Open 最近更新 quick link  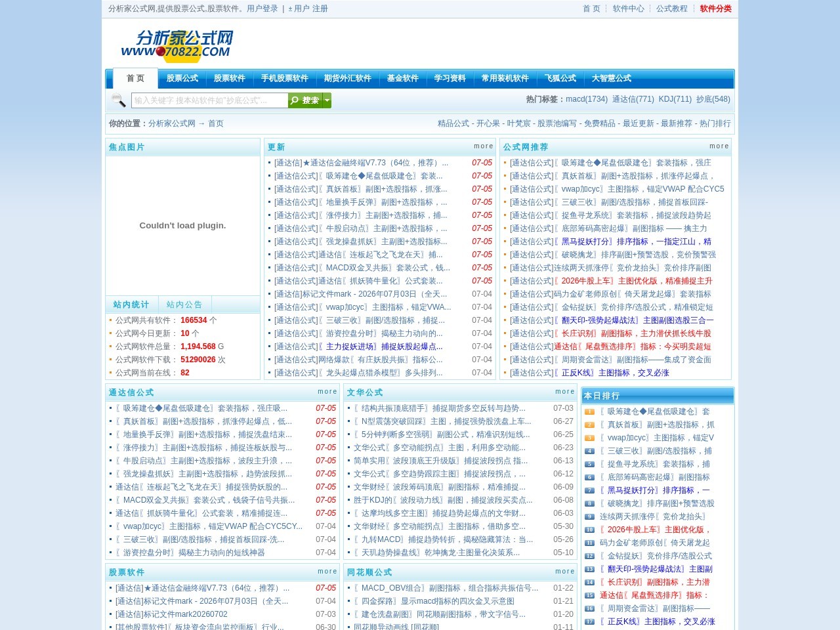(x=639, y=123)
